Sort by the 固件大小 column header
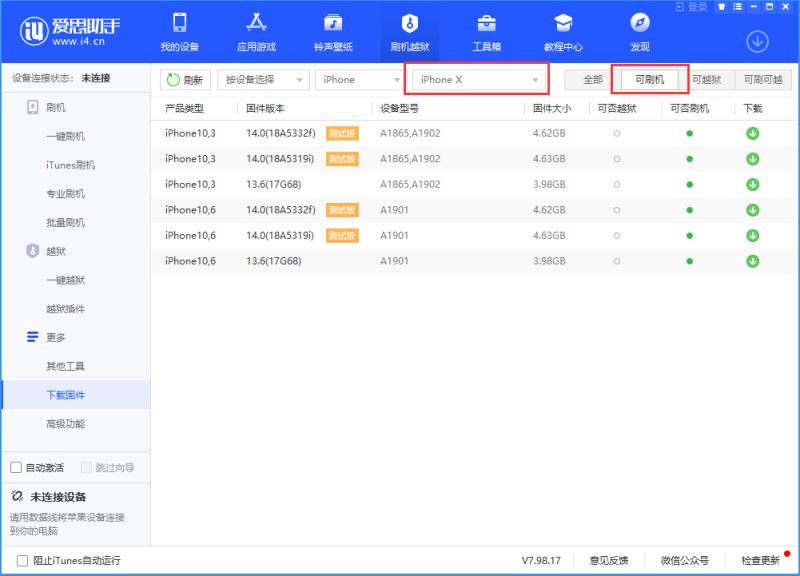800x576 pixels. pyautogui.click(x=552, y=108)
